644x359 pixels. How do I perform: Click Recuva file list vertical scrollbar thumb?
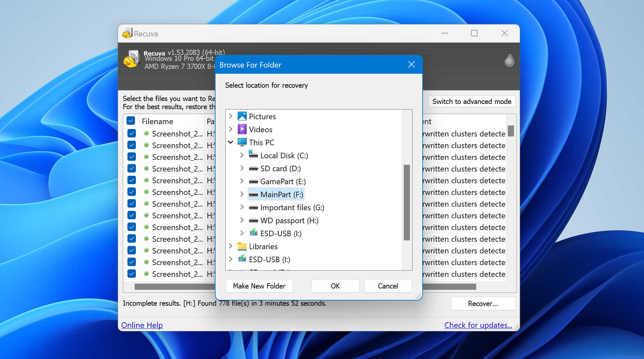511,131
